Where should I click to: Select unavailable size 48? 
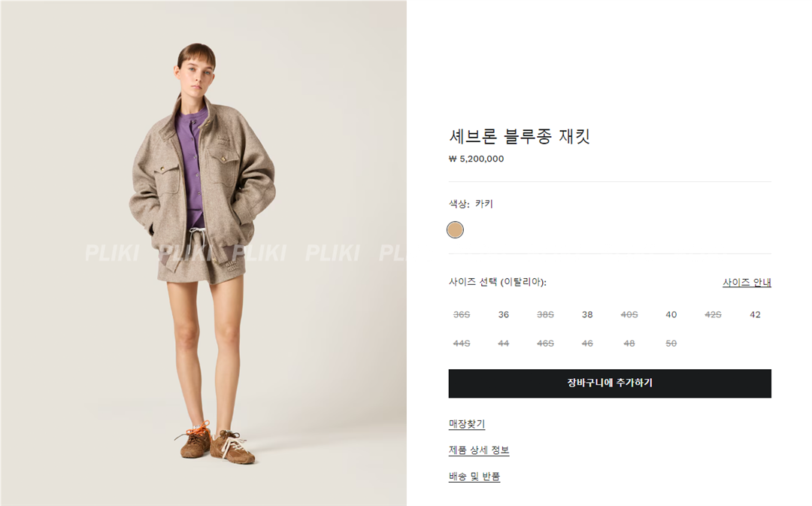[x=629, y=344]
